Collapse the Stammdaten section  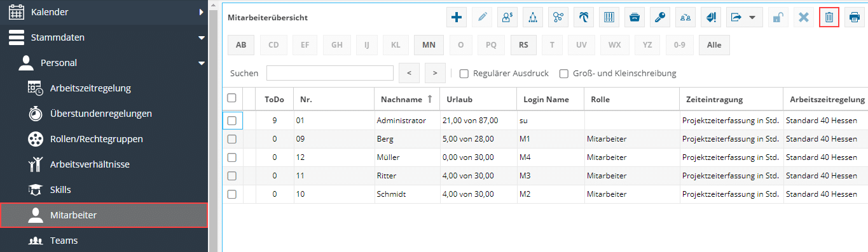[202, 37]
